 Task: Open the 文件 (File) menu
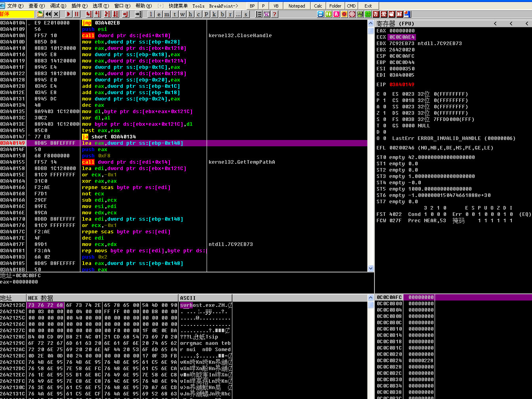tap(15, 6)
